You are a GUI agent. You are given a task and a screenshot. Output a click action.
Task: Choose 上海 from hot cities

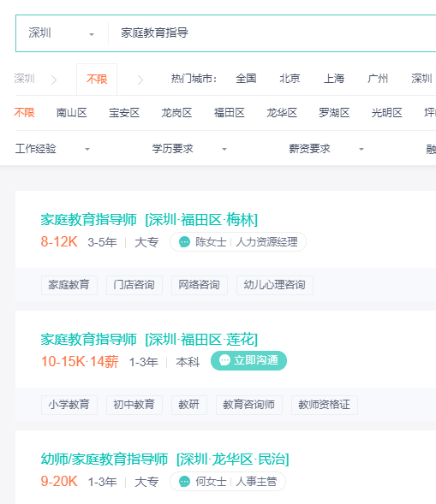[334, 79]
